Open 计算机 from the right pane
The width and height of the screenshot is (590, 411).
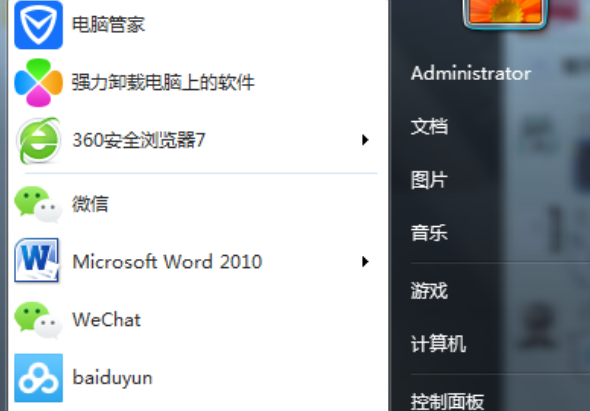(x=438, y=344)
